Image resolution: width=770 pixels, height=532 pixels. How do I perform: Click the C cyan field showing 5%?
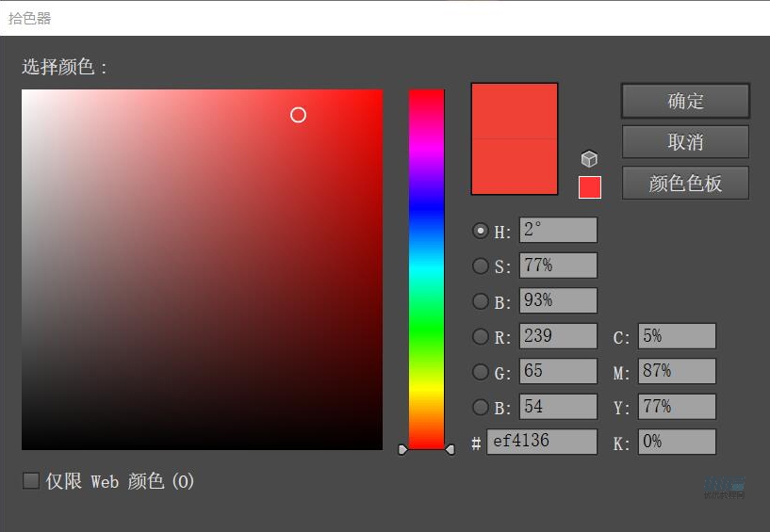coord(678,336)
